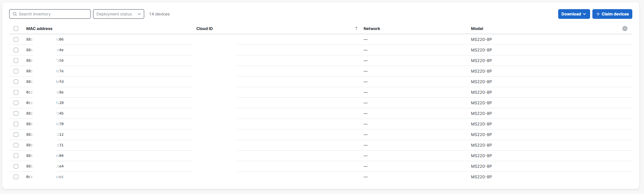Screen dimensions: 644x194
Task: Click MS220-8P model in the :06 row
Action: tap(481, 39)
